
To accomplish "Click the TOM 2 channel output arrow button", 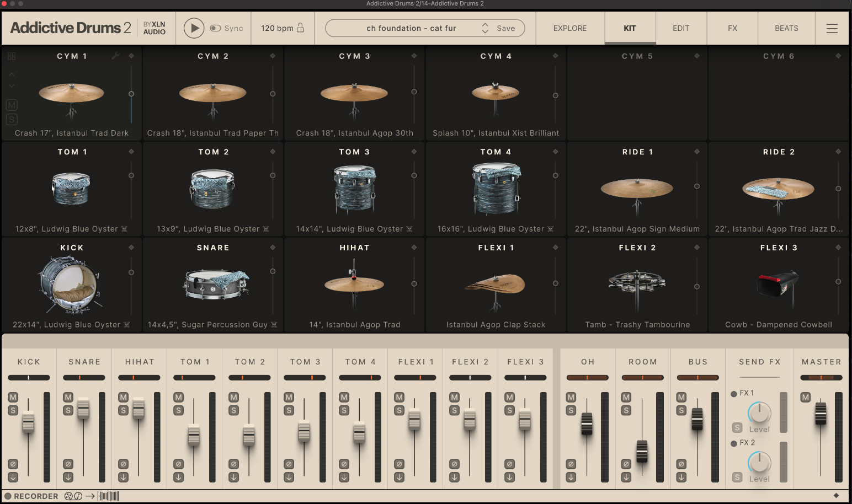I will tap(233, 478).
